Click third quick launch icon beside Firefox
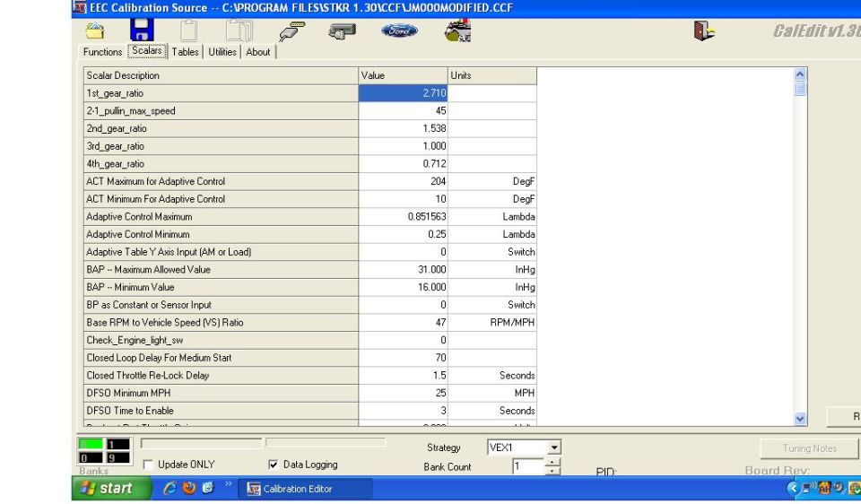Viewport: 861px width, 504px height. click(x=207, y=488)
